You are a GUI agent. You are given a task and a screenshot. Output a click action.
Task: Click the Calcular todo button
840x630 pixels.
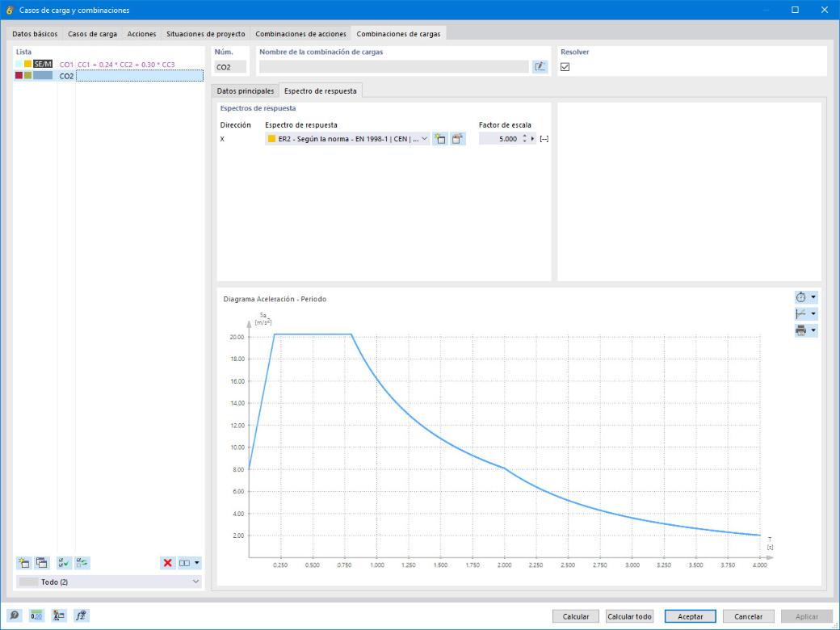pyautogui.click(x=629, y=616)
